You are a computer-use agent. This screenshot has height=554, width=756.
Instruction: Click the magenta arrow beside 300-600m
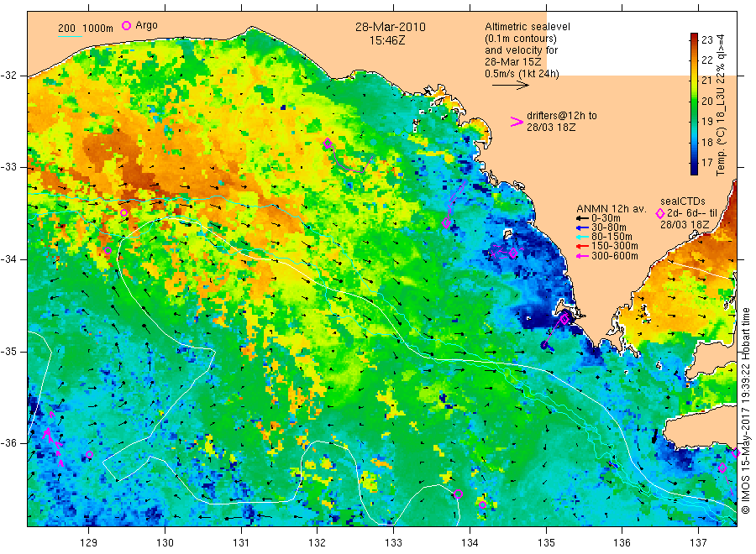[582, 256]
